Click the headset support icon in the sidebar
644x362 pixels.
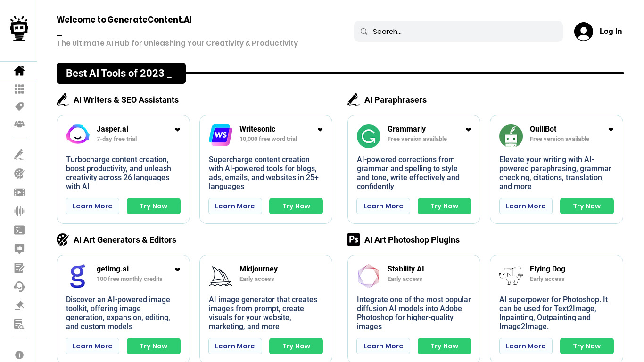coord(19,287)
